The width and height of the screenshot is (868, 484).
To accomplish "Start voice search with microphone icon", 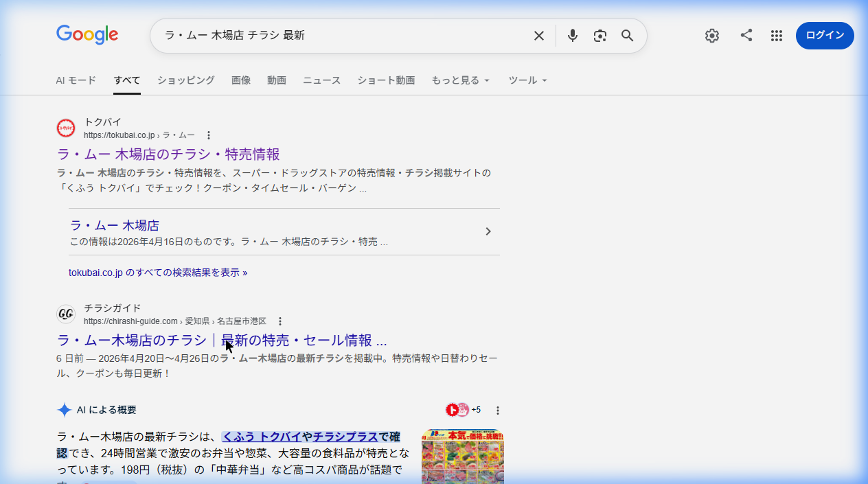I will pyautogui.click(x=573, y=36).
